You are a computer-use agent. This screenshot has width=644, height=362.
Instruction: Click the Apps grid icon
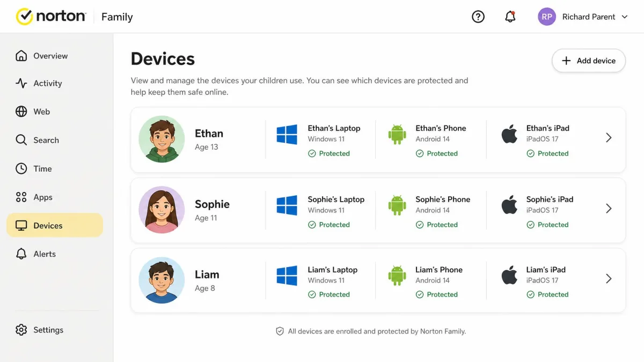[21, 197]
